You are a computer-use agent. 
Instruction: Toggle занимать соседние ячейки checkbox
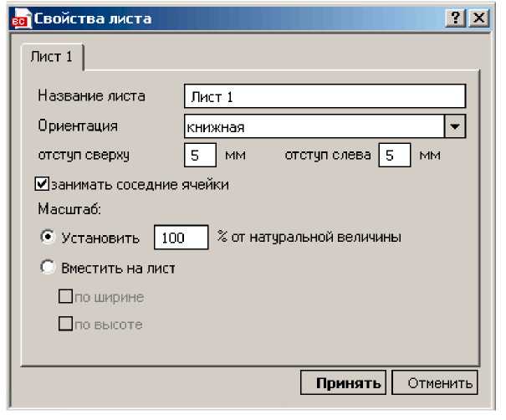pos(42,184)
